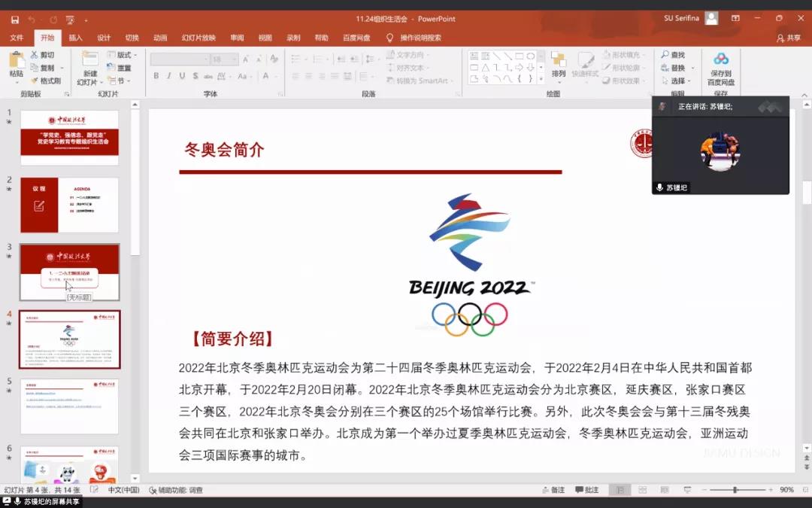Collapse the ribbon with the chevron
This screenshot has width=812, height=508.
point(804,94)
